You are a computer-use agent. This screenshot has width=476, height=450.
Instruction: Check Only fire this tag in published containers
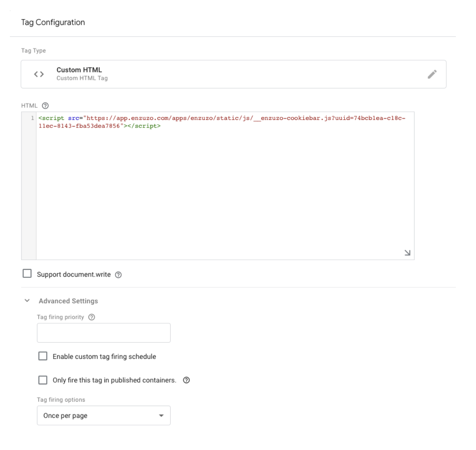43,380
